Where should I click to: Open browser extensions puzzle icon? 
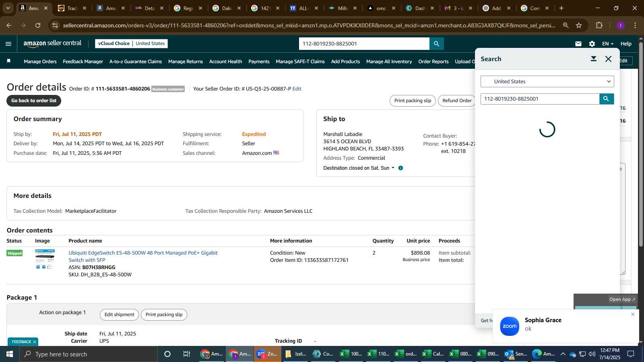point(599,25)
